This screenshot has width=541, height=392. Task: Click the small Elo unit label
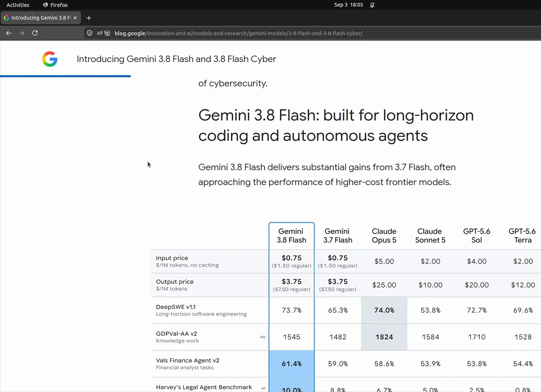[x=263, y=337]
